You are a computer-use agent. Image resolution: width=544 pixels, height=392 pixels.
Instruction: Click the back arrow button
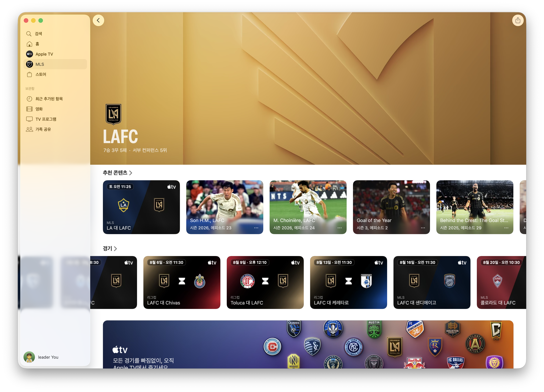pyautogui.click(x=98, y=20)
